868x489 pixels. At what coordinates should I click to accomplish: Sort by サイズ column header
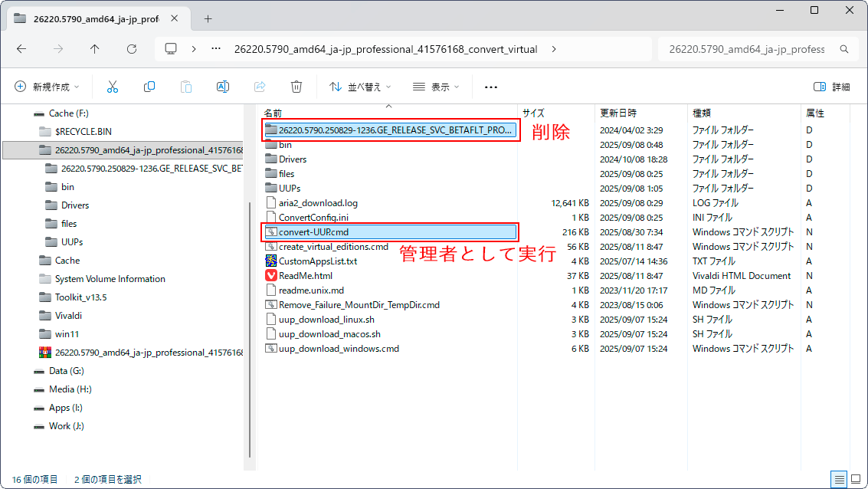(533, 113)
